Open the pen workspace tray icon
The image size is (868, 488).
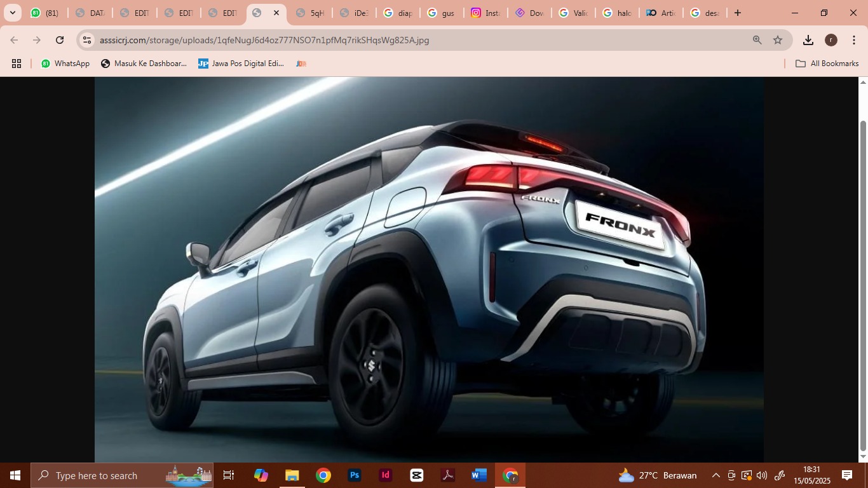point(780,475)
